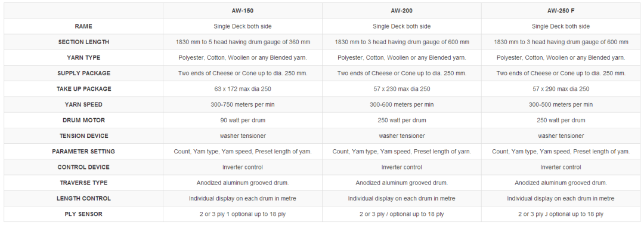Select the RAME row label
The width and height of the screenshot is (644, 225).
pyautogui.click(x=83, y=26)
